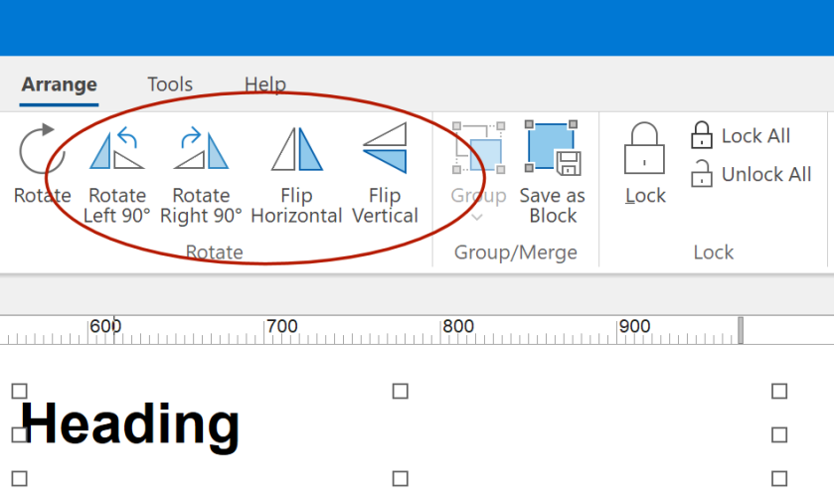Select the top-left selection handle of Heading
This screenshot has height=504, width=835.
[19, 391]
